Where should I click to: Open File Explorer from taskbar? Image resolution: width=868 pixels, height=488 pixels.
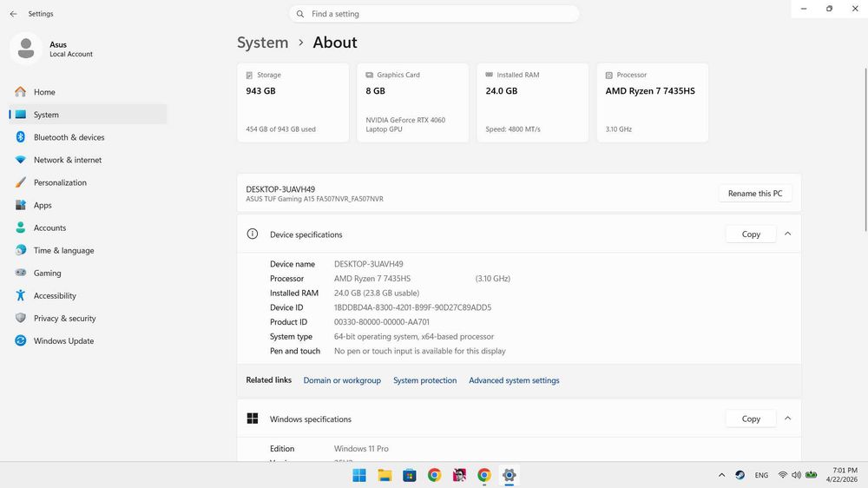[x=385, y=475]
